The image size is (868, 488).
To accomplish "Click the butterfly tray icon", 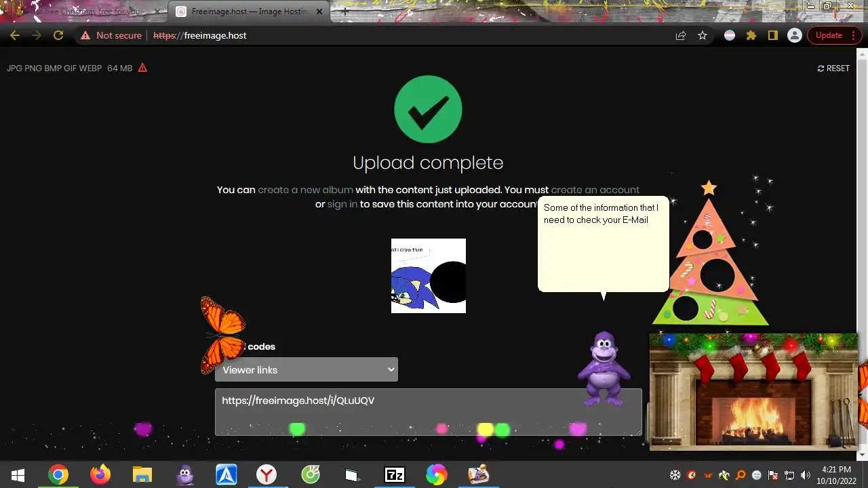I will 708,475.
